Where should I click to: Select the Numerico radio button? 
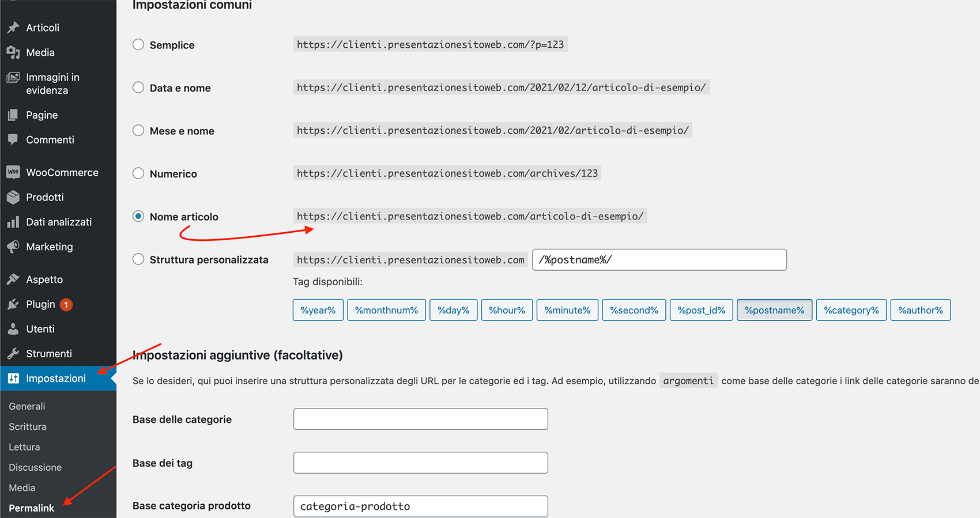pos(138,173)
